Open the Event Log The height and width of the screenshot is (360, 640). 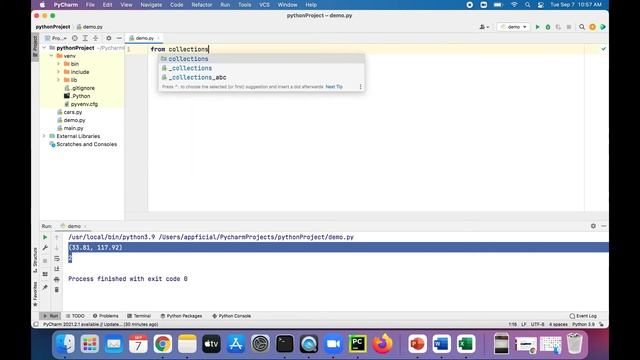coord(583,316)
